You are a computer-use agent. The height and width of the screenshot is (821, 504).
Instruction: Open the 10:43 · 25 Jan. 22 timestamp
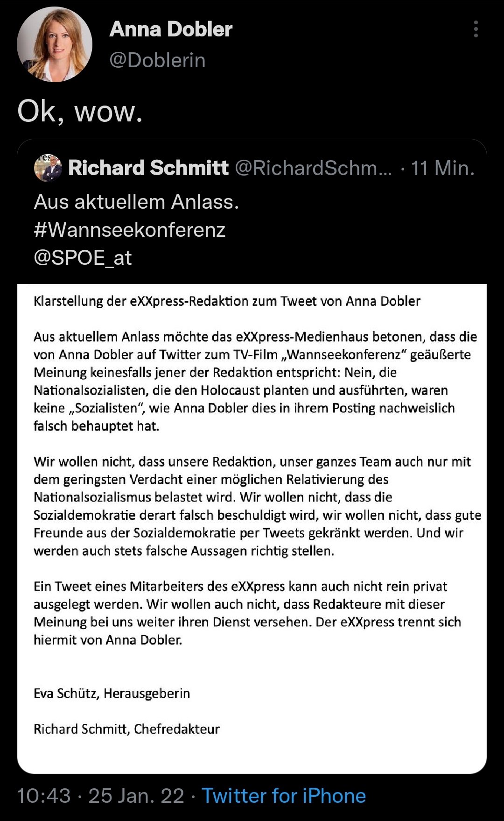[101, 796]
